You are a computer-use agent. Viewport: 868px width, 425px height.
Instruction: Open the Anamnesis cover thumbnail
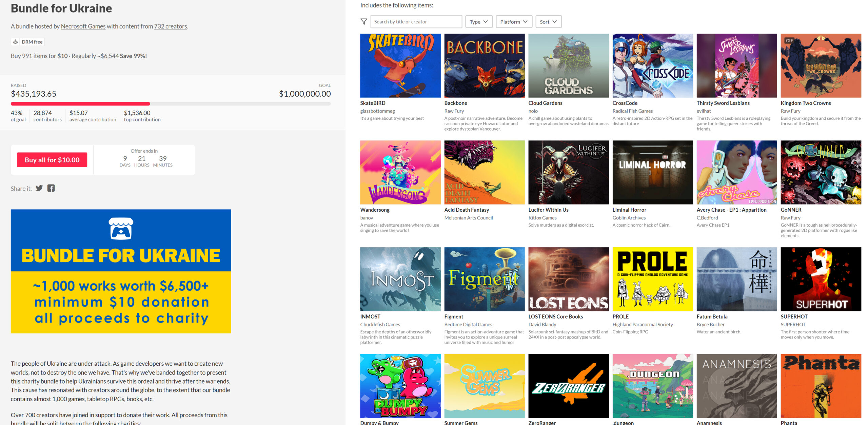click(x=736, y=386)
